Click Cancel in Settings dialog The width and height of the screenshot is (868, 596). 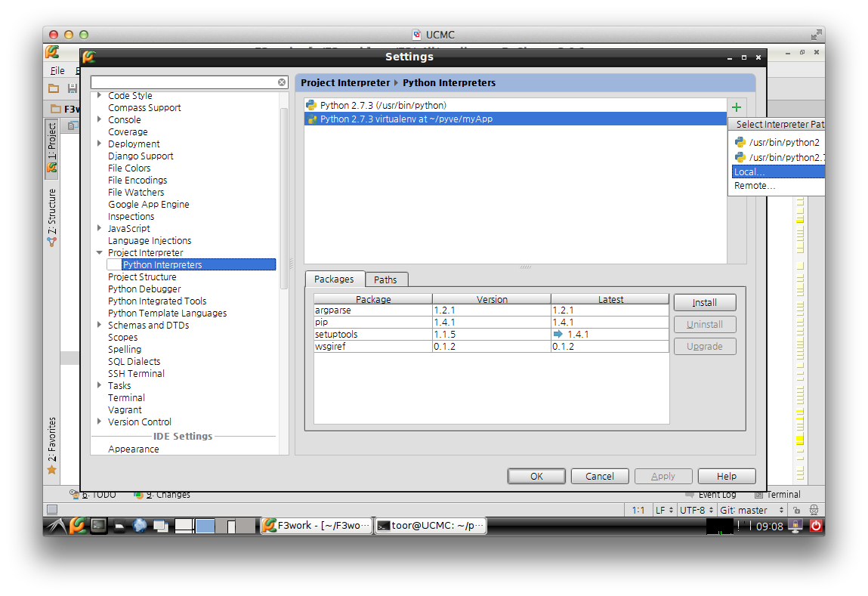(x=600, y=477)
